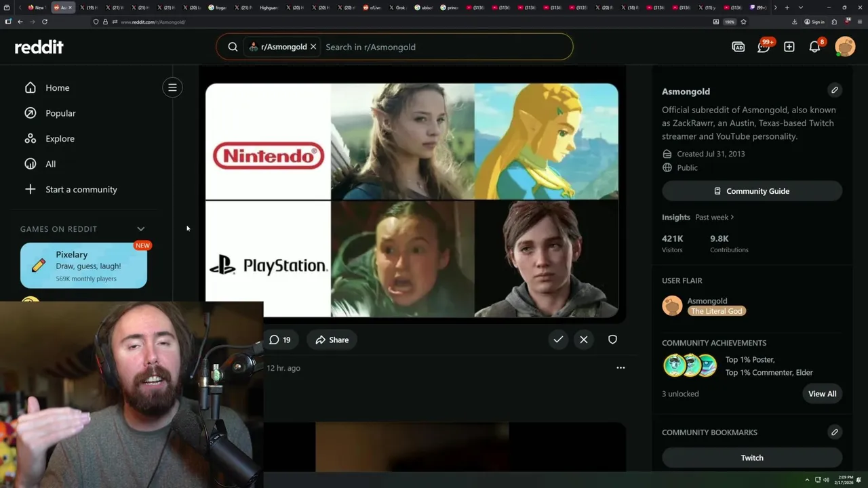This screenshot has width=868, height=488.
Task: Edit the Asmongold community description pencil
Action: tap(835, 90)
